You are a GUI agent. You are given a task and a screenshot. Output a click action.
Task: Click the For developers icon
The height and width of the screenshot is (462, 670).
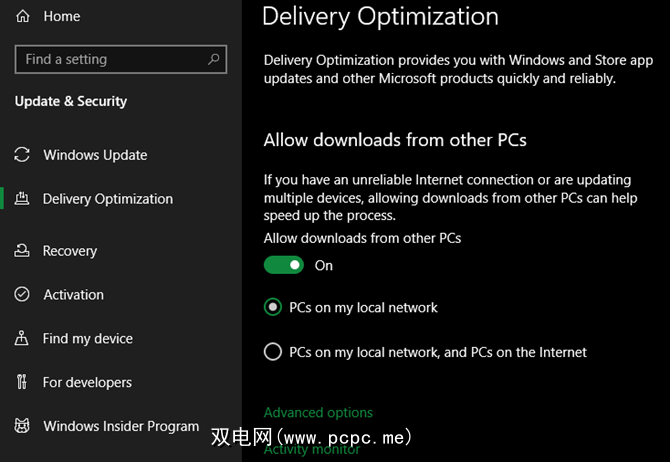(x=23, y=382)
